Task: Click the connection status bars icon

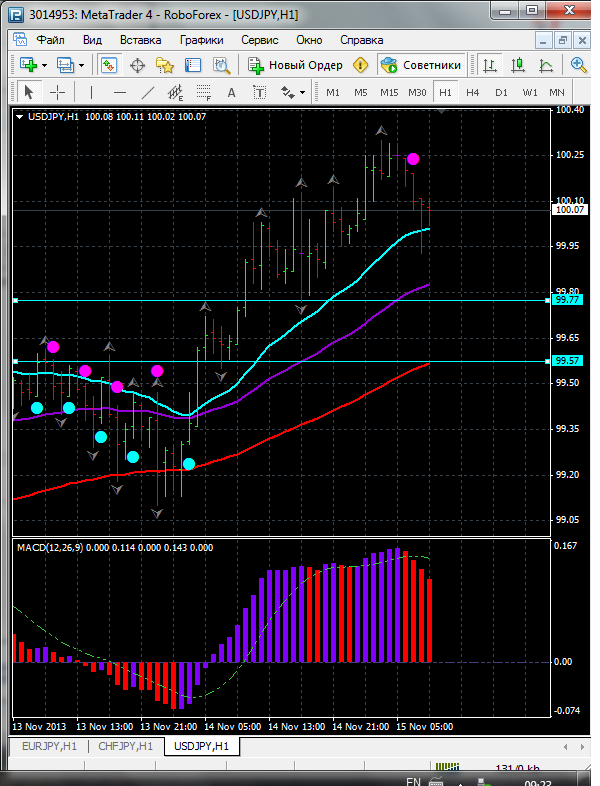Action: point(448,767)
